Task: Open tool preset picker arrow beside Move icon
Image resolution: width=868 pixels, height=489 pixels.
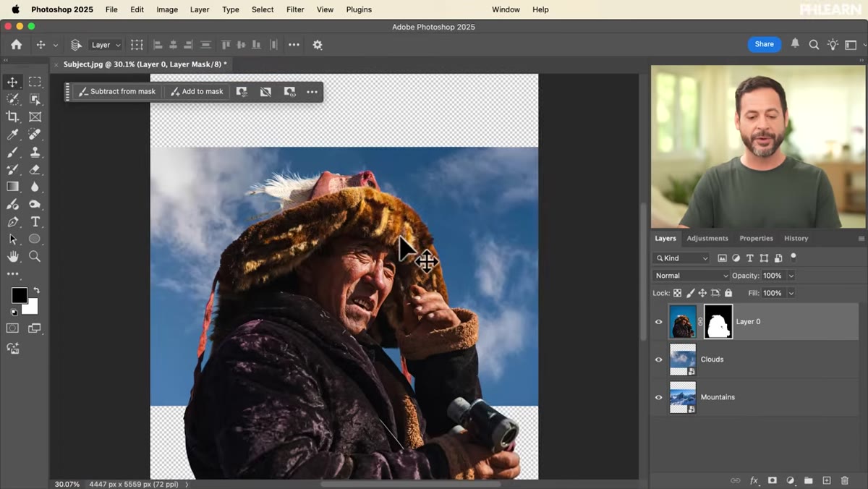Action: (55, 45)
